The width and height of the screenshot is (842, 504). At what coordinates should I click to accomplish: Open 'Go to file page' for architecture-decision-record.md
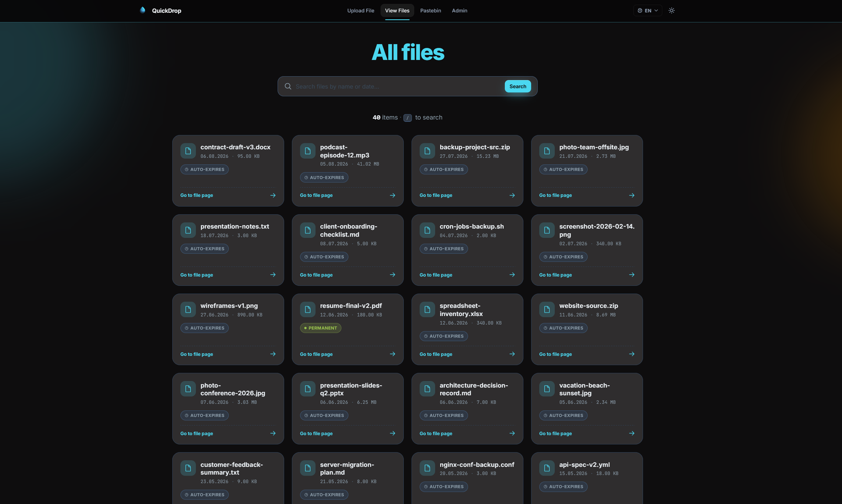(436, 433)
